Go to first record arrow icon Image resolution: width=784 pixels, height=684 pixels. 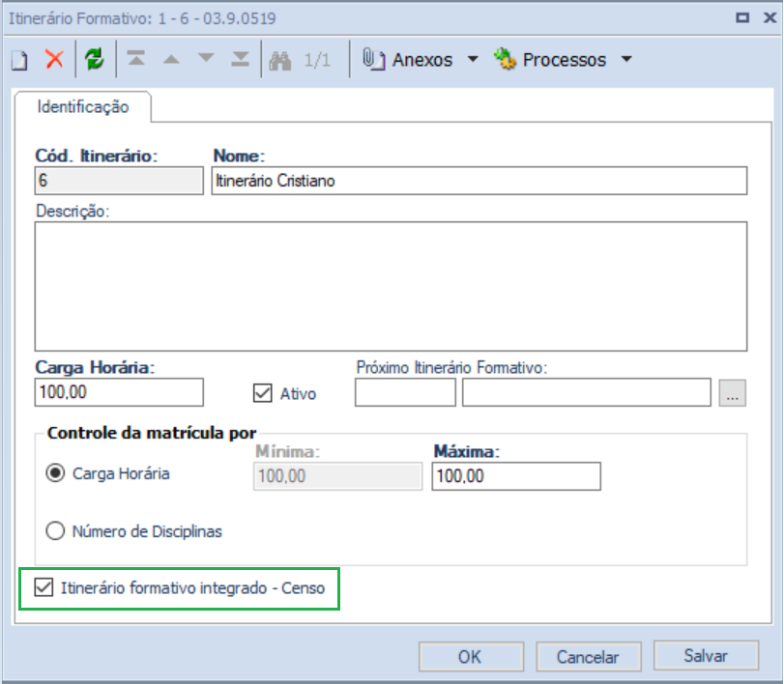point(136,59)
